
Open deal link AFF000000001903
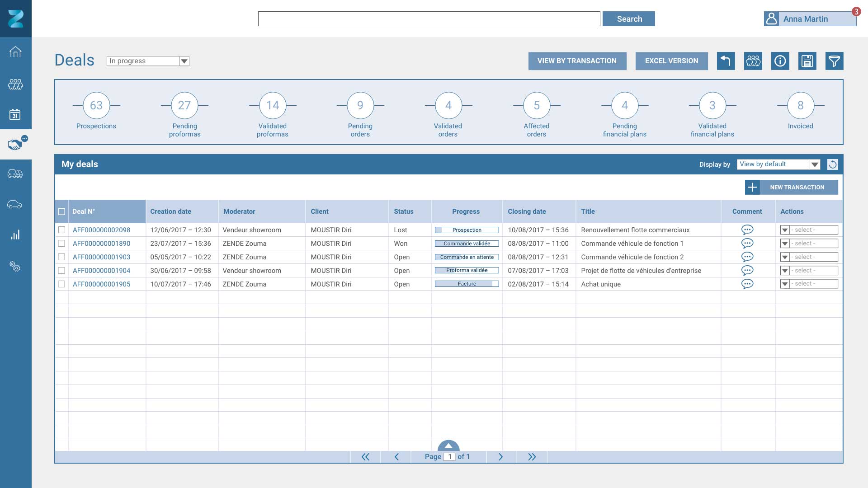click(x=101, y=257)
